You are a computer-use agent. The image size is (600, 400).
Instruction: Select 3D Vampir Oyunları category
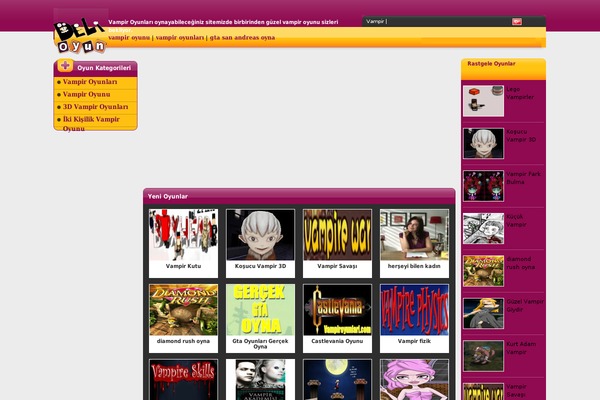point(95,107)
